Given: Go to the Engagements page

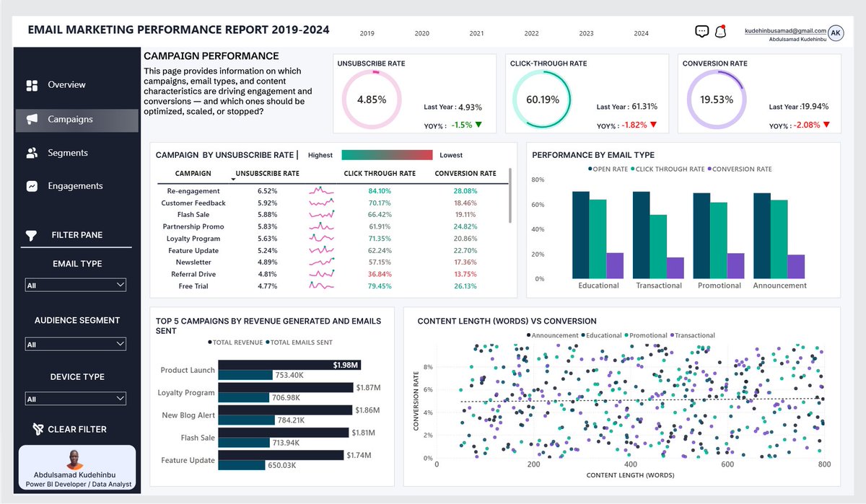Looking at the screenshot, I should 76,186.
